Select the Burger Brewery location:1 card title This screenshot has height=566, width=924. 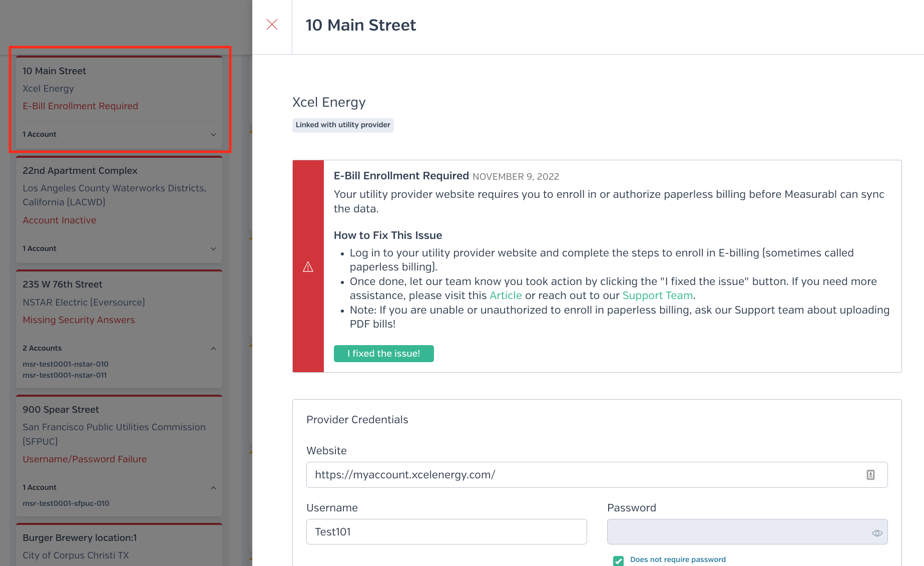pos(80,538)
